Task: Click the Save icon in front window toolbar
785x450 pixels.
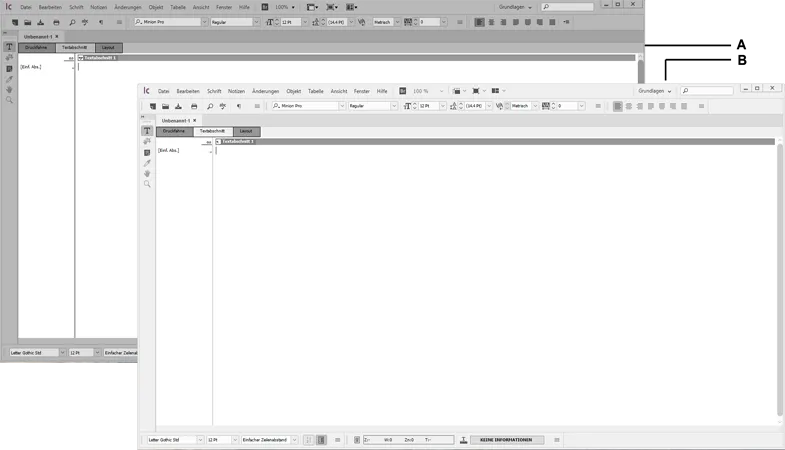Action: pos(179,106)
